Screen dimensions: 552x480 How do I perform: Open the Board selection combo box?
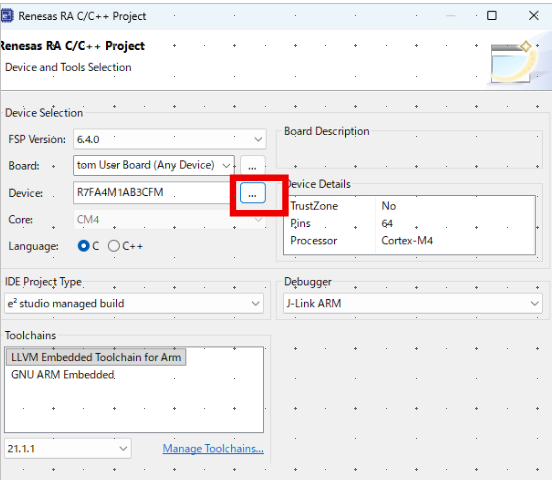154,165
